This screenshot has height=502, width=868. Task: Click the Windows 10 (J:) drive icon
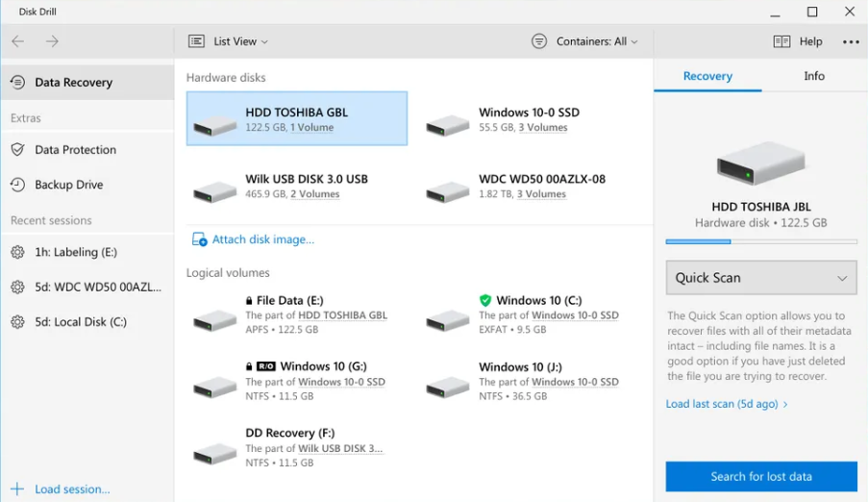pos(448,387)
